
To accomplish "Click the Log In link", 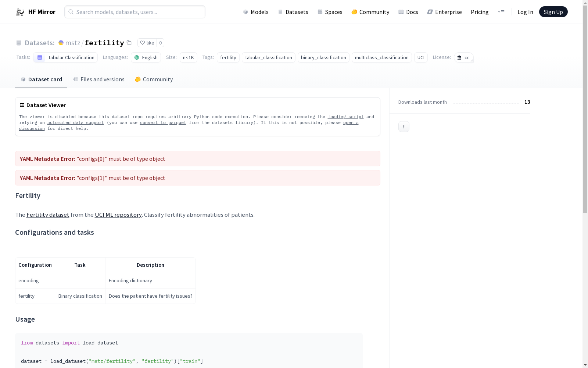I will point(525,12).
